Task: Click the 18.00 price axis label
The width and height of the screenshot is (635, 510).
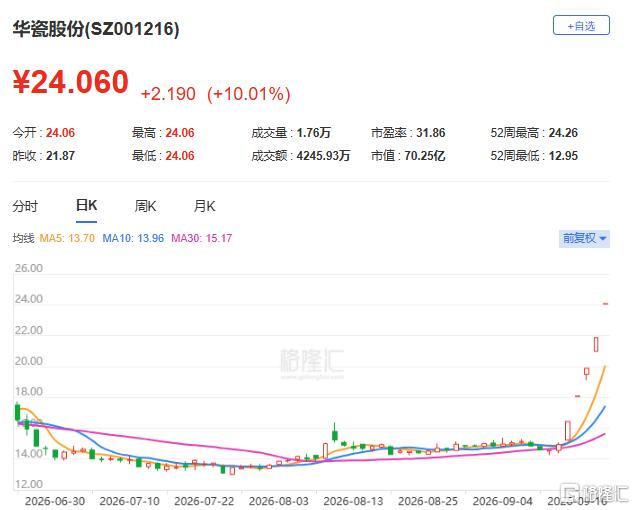Action: (28, 392)
